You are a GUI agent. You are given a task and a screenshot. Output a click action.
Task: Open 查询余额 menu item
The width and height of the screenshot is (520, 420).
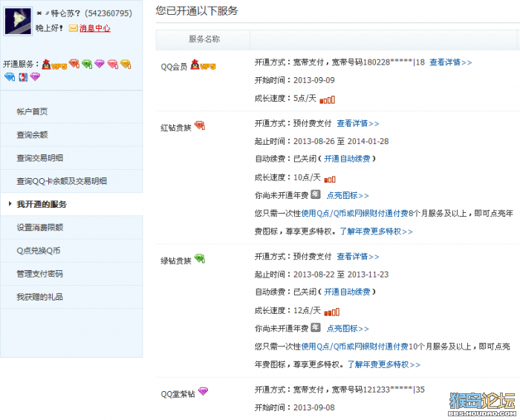tap(32, 135)
